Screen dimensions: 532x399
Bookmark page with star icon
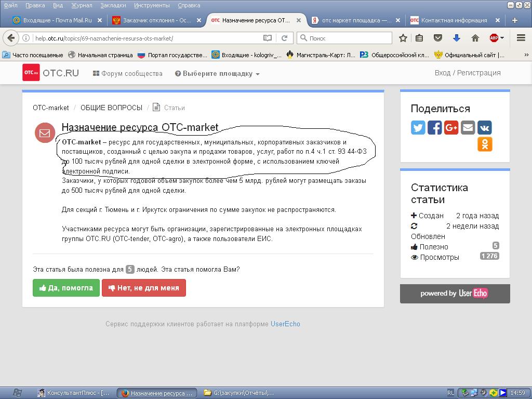coord(403,38)
